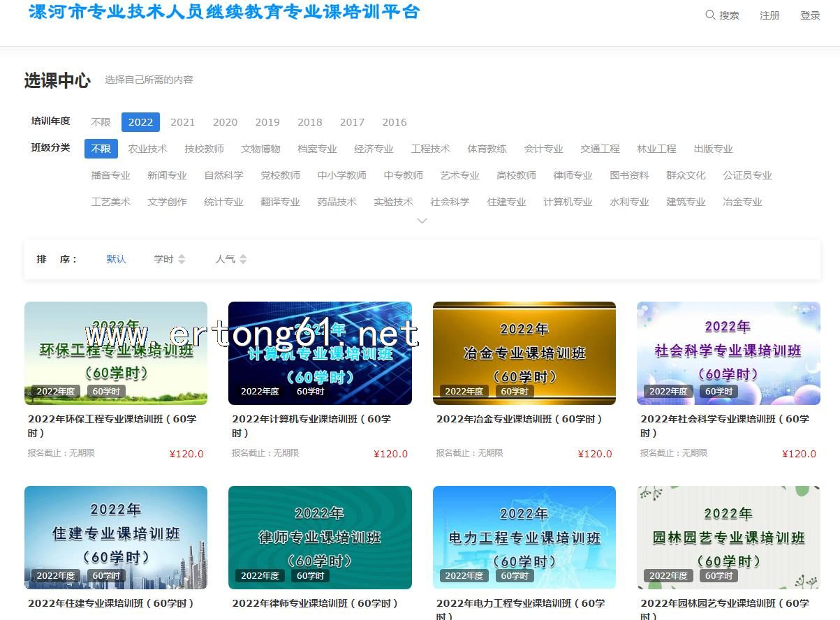
Task: Open the 环保工程专业课培训班 thumbnail
Action: click(116, 353)
